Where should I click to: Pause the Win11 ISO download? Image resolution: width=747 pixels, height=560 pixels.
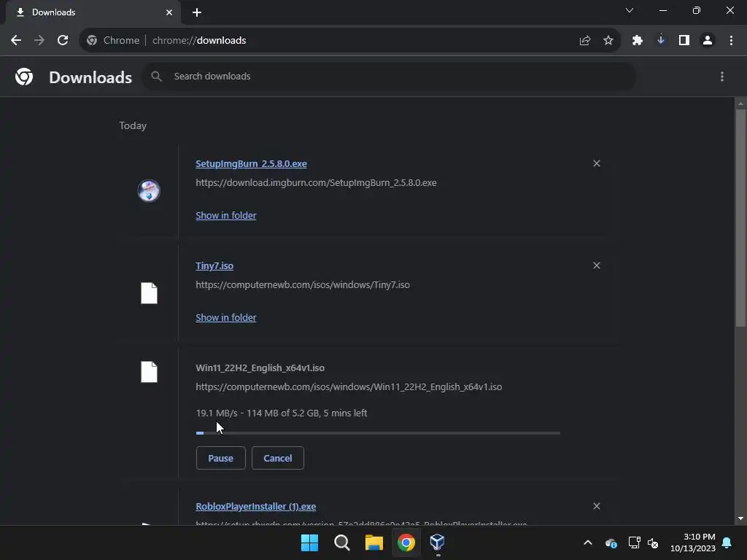pyautogui.click(x=220, y=458)
